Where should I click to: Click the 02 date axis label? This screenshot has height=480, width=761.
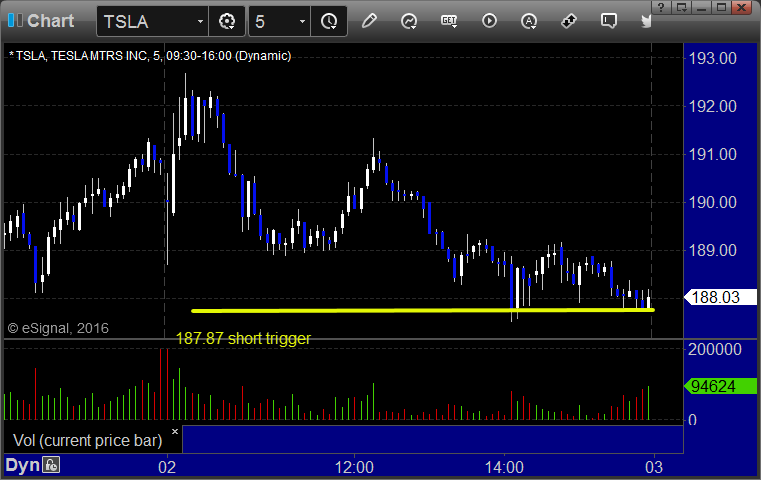click(x=167, y=467)
